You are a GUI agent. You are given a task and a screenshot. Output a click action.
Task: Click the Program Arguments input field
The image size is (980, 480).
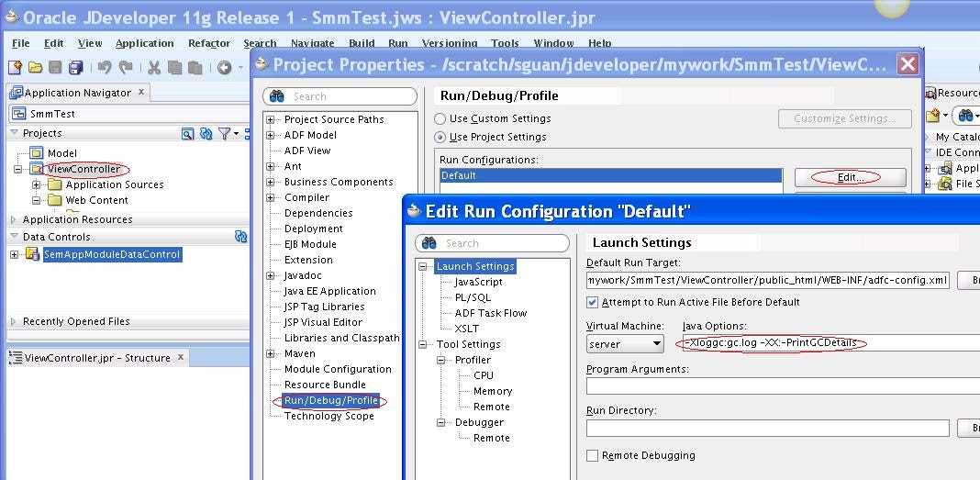click(x=783, y=385)
